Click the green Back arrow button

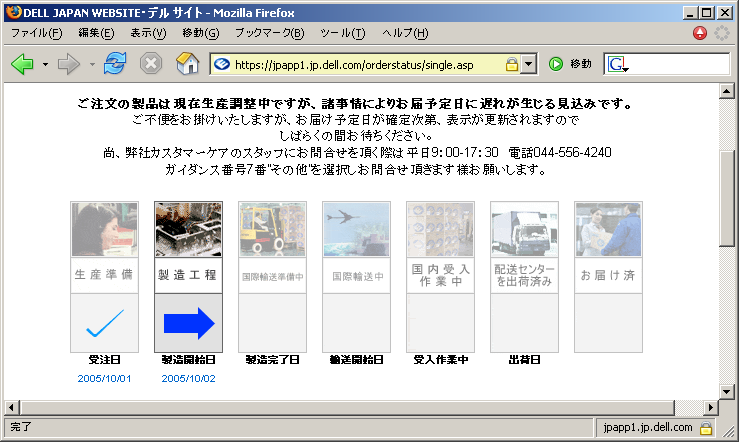pos(22,64)
